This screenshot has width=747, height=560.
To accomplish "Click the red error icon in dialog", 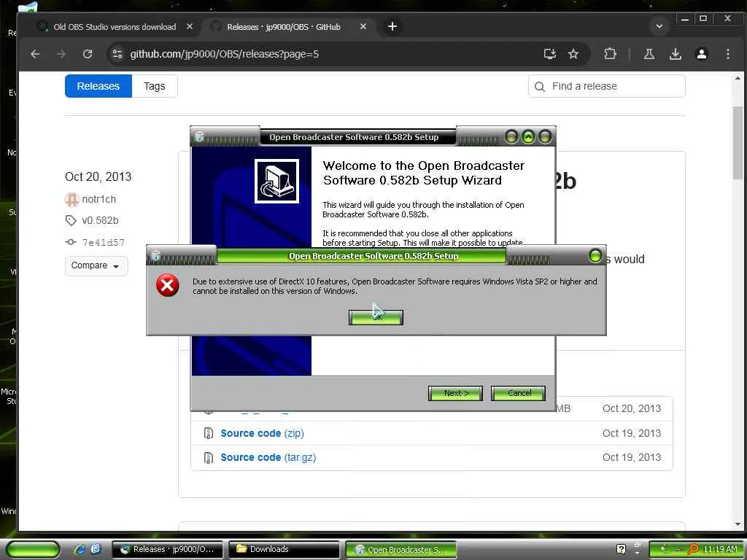I will (x=168, y=285).
